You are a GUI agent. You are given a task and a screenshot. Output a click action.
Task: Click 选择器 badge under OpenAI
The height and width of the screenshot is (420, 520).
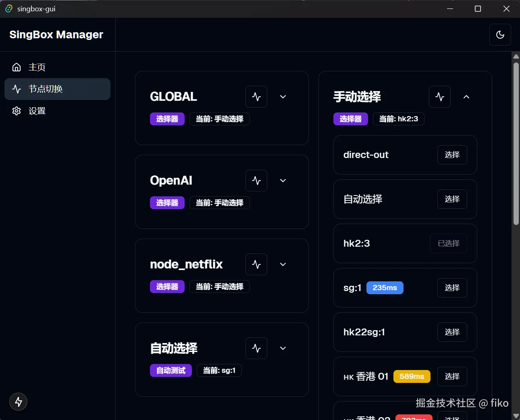[x=167, y=203]
